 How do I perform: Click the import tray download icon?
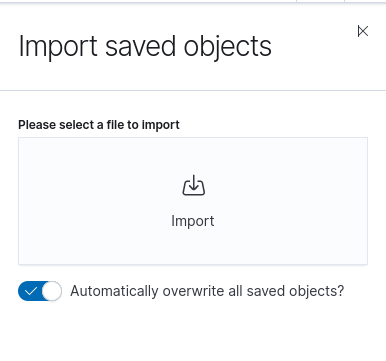tap(193, 185)
